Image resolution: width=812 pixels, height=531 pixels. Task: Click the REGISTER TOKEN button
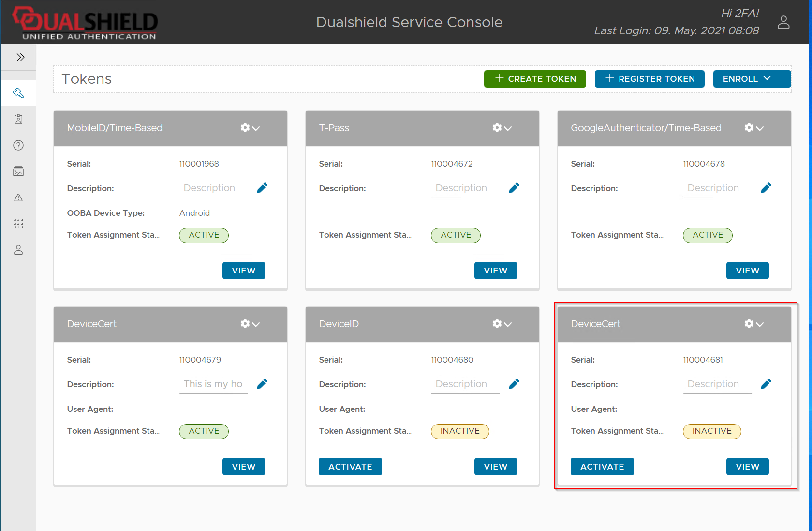[x=650, y=79]
